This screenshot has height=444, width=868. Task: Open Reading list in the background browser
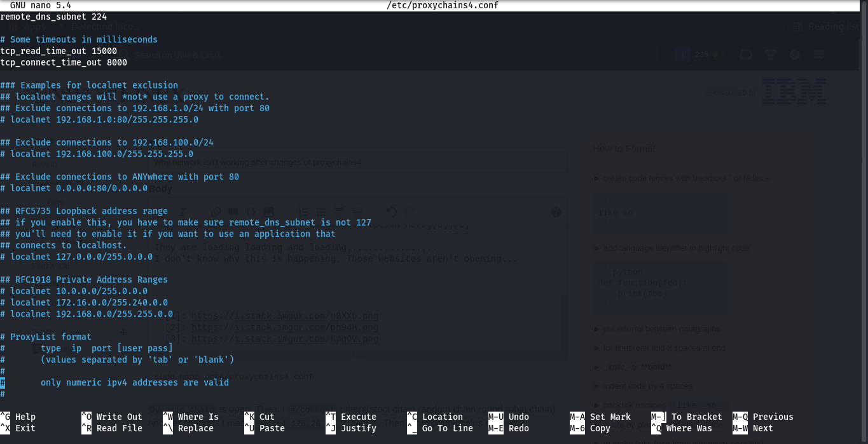pos(827,27)
